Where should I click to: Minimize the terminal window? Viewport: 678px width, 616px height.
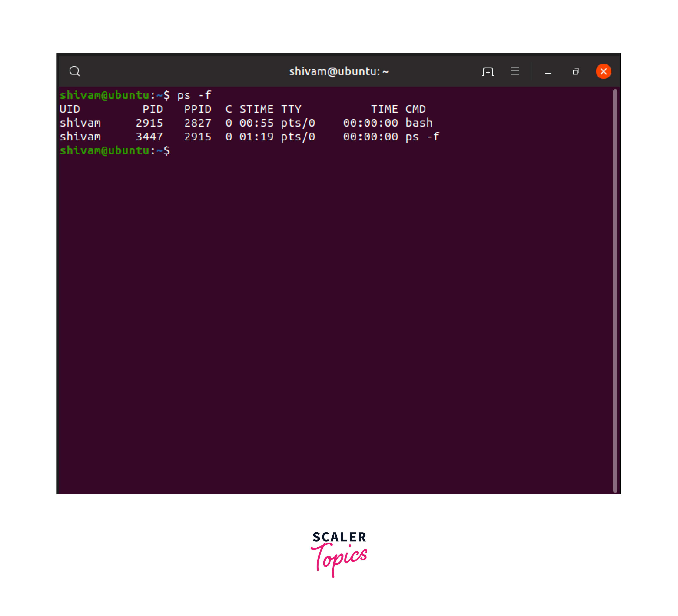tap(548, 72)
